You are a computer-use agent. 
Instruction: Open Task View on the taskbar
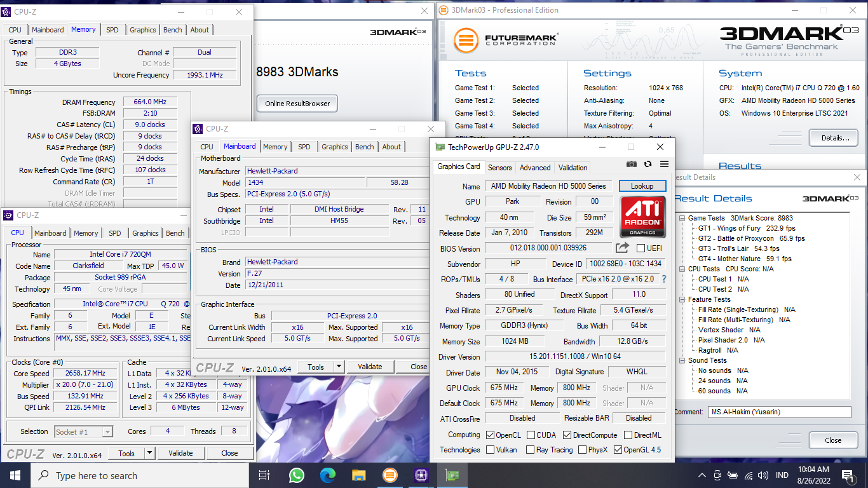(264, 475)
